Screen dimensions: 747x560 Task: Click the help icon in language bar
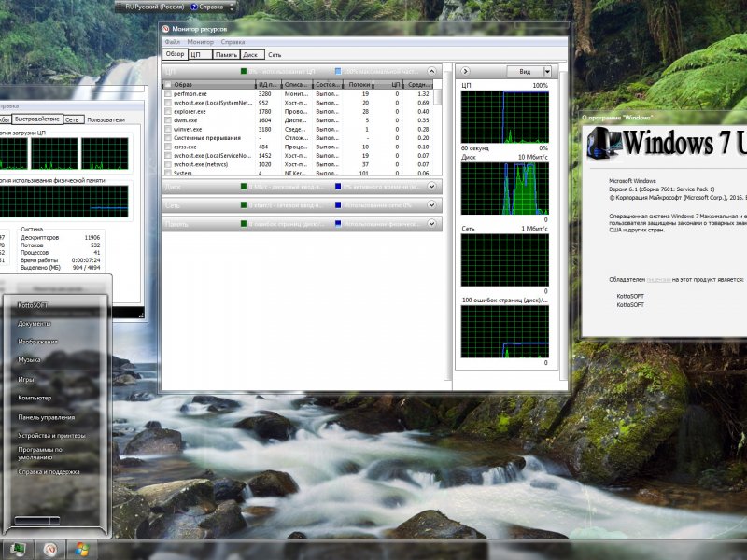tap(194, 7)
